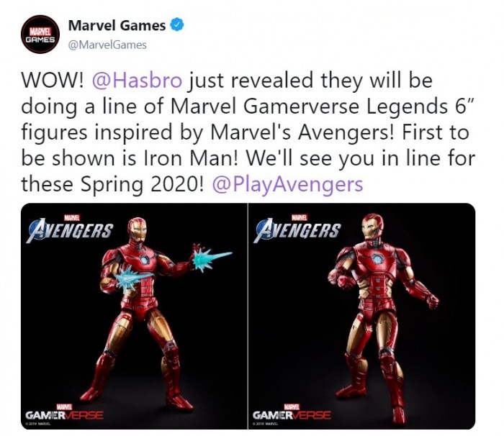Click the small Marvel logo above left Avengers
The width and height of the screenshot is (504, 436).
(x=72, y=217)
